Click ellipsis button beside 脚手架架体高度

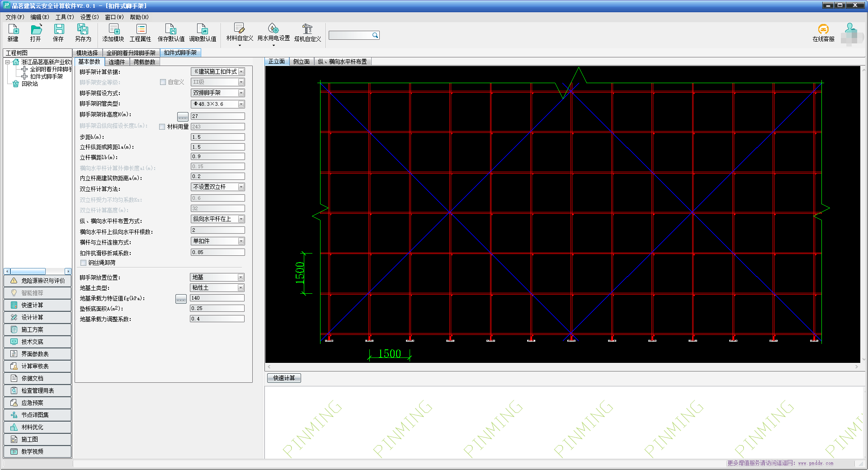[183, 117]
